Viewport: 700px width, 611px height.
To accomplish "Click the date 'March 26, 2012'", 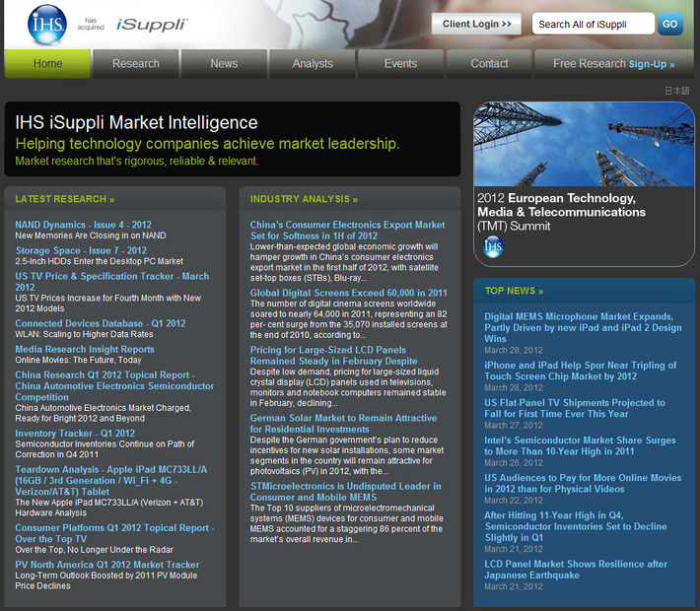I will 514,463.
